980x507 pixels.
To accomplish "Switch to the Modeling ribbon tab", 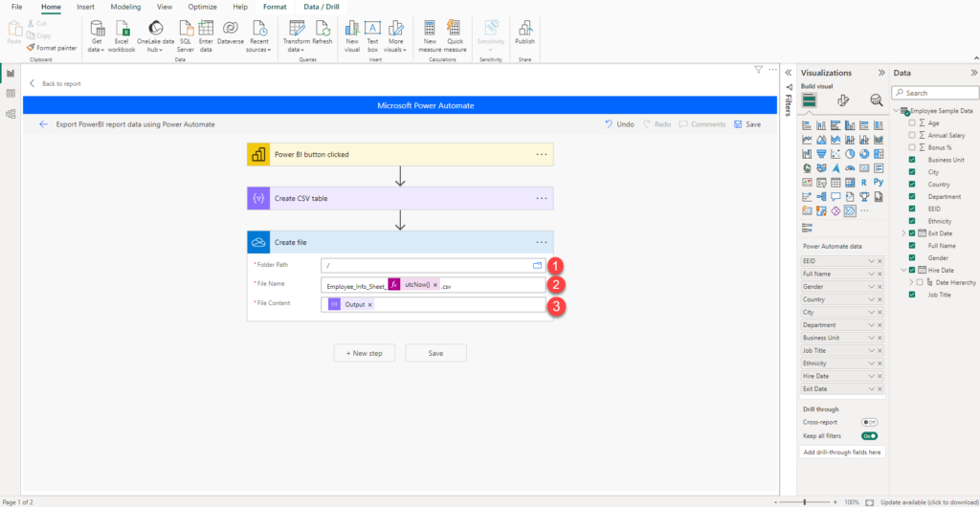I will tap(125, 7).
